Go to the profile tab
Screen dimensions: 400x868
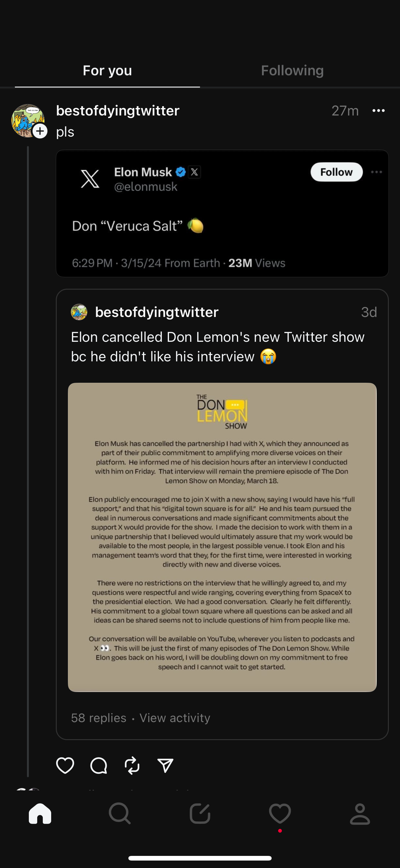click(360, 813)
